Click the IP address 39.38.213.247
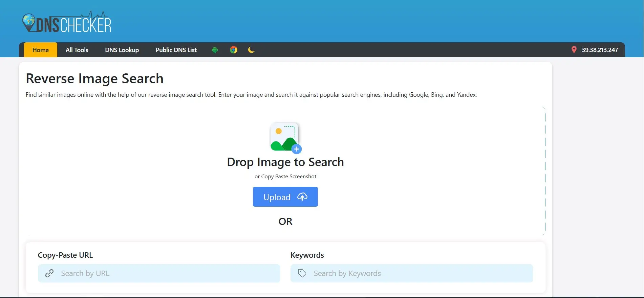This screenshot has width=644, height=298. click(600, 50)
